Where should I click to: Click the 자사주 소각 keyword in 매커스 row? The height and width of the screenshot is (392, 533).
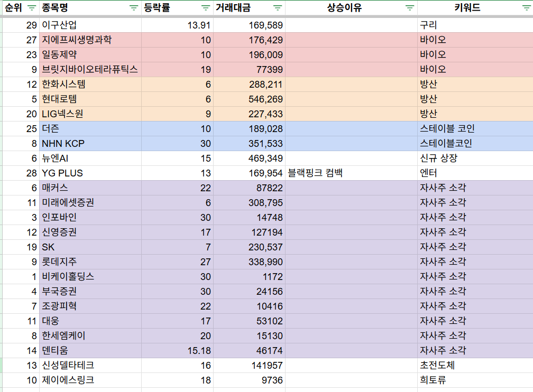[475, 188]
